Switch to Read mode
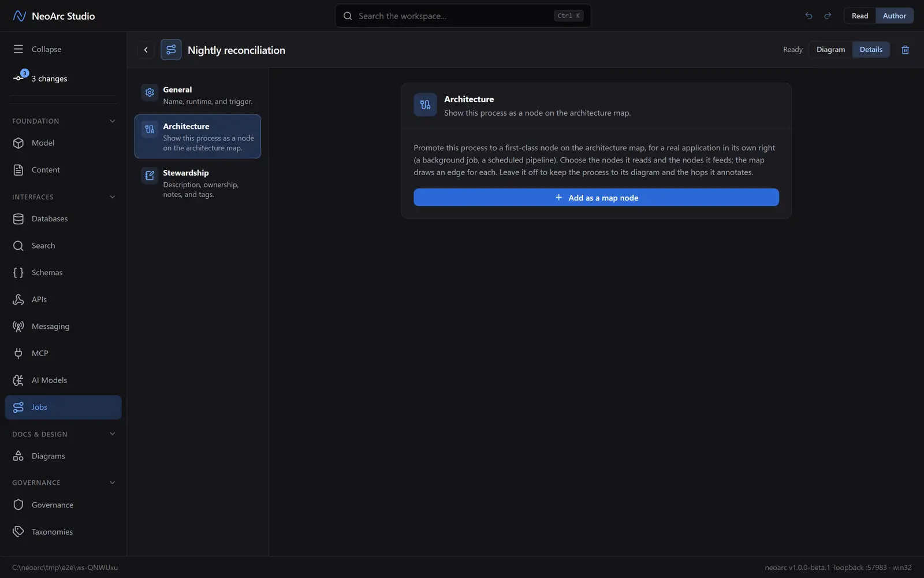 [x=860, y=16]
